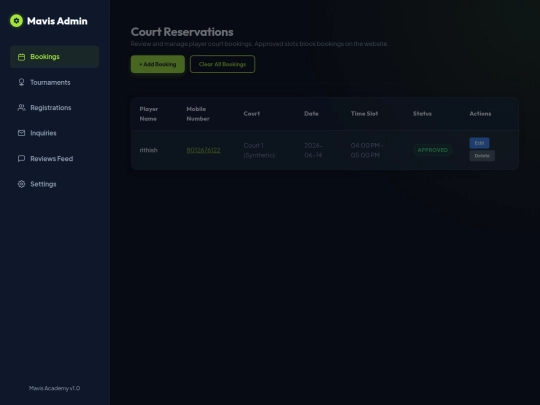The image size is (540, 405).
Task: Click the 04:00 PM - 05:00 PM time slot
Action: click(x=367, y=150)
